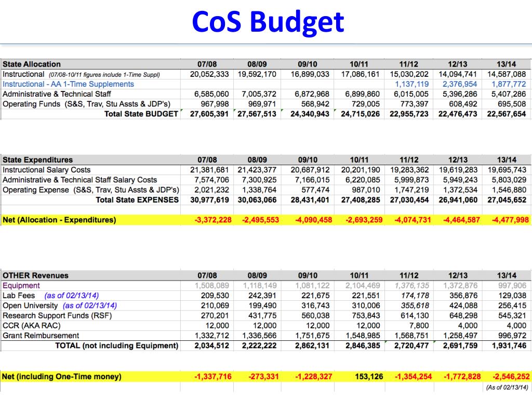Click 13/14 header in State Allocation table
Viewport: 532px width, 399px height.
pos(506,64)
